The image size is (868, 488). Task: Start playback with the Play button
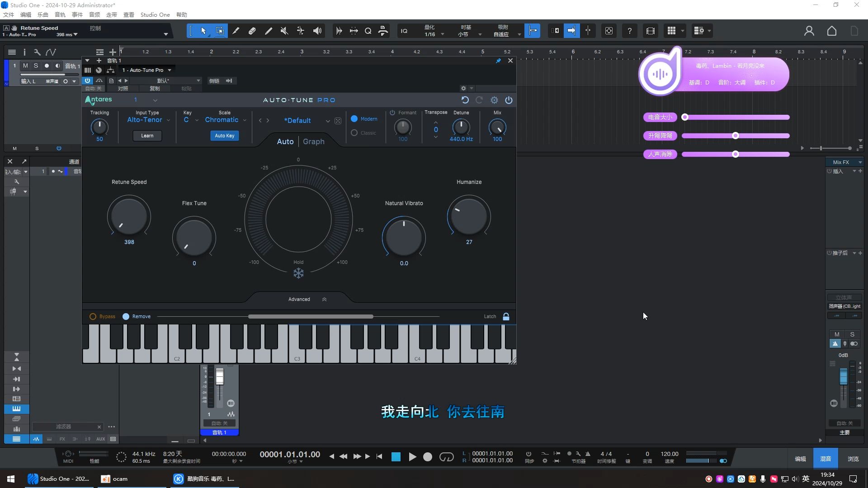tap(412, 457)
